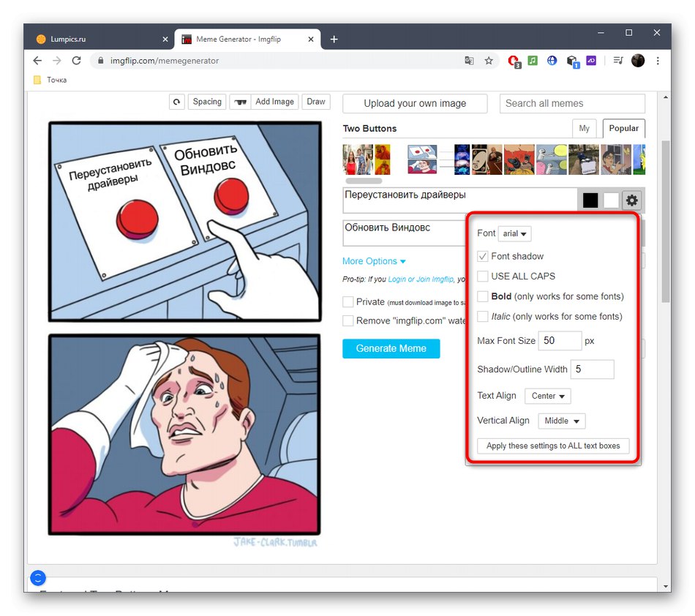
Task: Expand More Options
Action: pyautogui.click(x=374, y=261)
